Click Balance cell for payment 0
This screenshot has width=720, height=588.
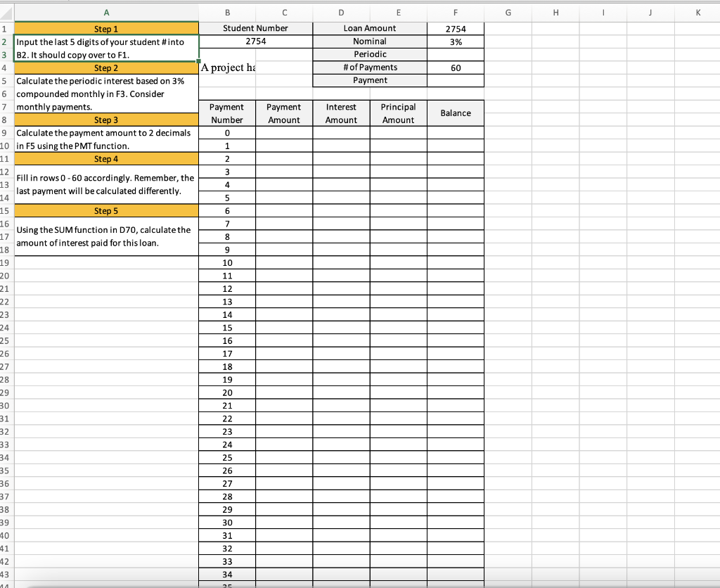click(x=456, y=133)
